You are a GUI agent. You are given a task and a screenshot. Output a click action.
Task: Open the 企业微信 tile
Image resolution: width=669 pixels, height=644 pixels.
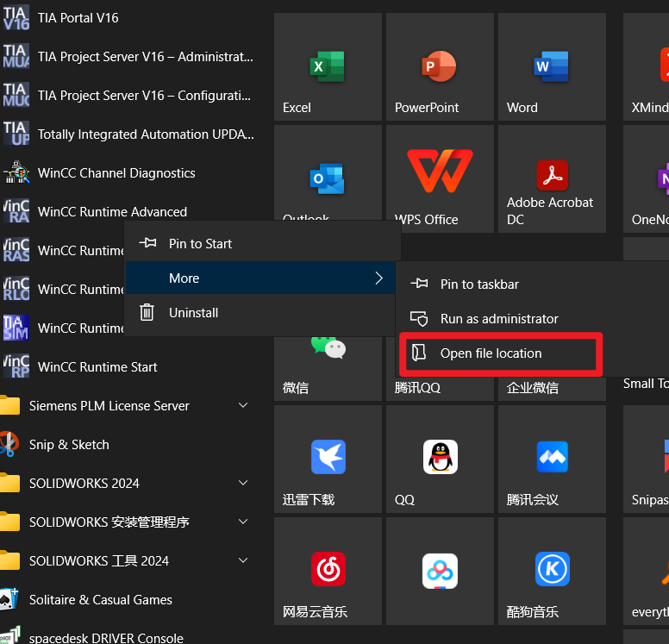(x=552, y=387)
